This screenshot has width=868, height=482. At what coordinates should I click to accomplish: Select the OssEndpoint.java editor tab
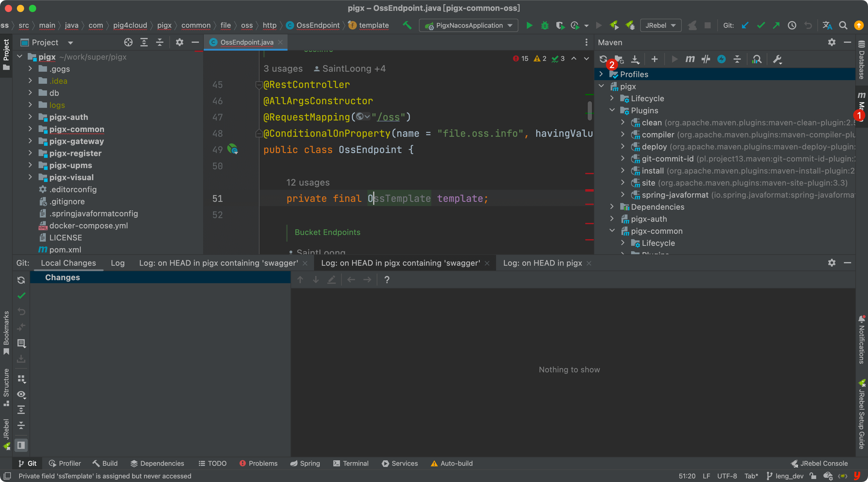[x=246, y=42]
